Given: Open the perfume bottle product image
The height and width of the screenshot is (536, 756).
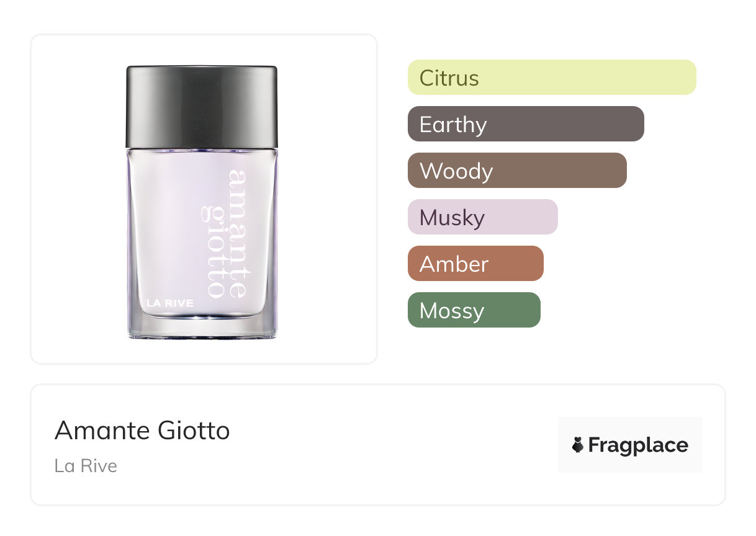Looking at the screenshot, I should (203, 205).
